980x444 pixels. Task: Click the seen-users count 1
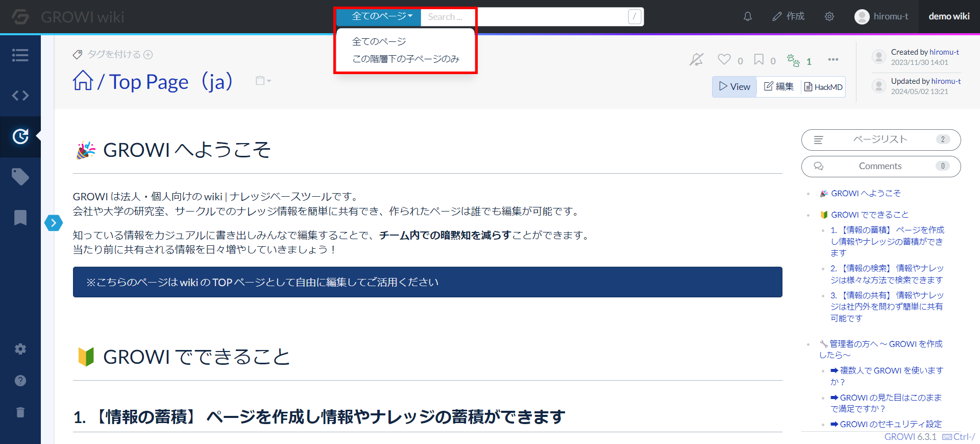[809, 62]
